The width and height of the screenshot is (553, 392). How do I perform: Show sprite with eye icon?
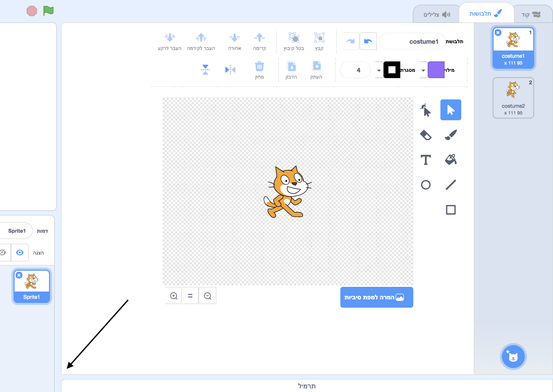20,252
